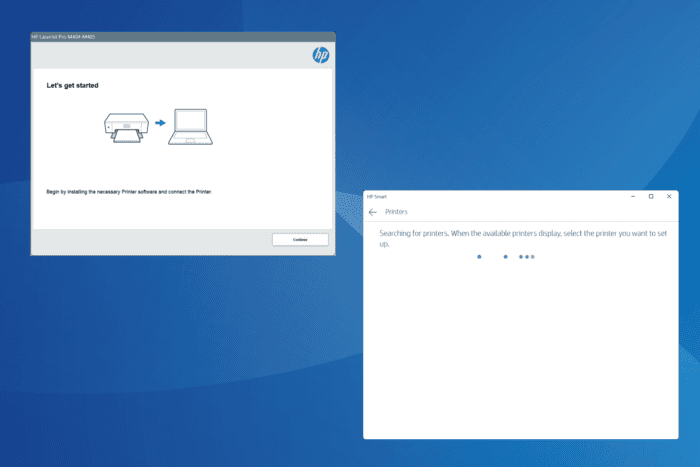This screenshot has width=700, height=467.
Task: Close the HP Smart window
Action: click(x=669, y=196)
